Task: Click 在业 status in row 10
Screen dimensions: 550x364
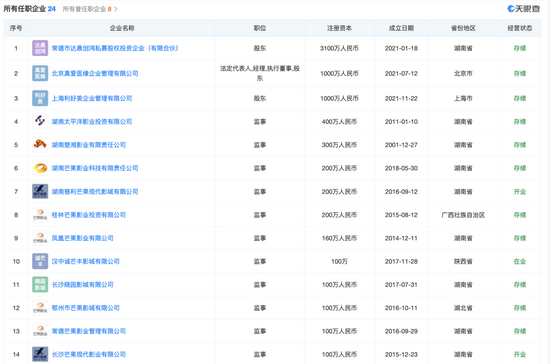Action: pos(520,261)
